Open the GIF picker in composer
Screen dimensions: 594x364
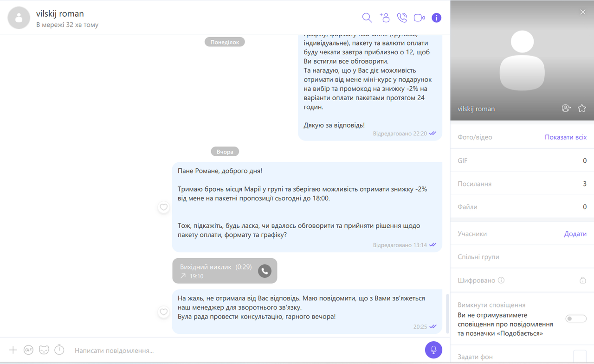[x=28, y=350]
